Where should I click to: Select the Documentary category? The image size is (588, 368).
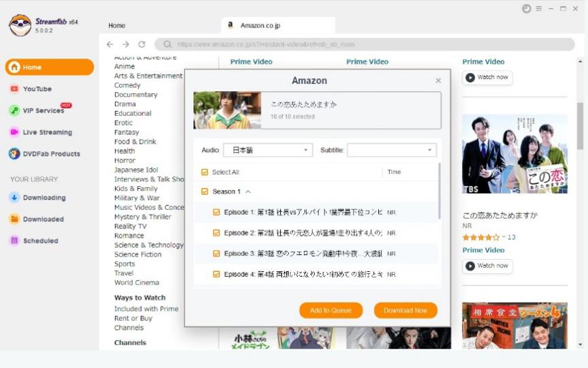coord(136,95)
